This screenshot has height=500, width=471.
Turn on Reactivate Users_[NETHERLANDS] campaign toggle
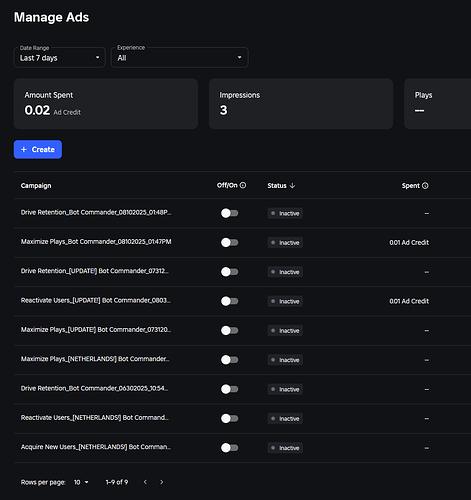230,419
